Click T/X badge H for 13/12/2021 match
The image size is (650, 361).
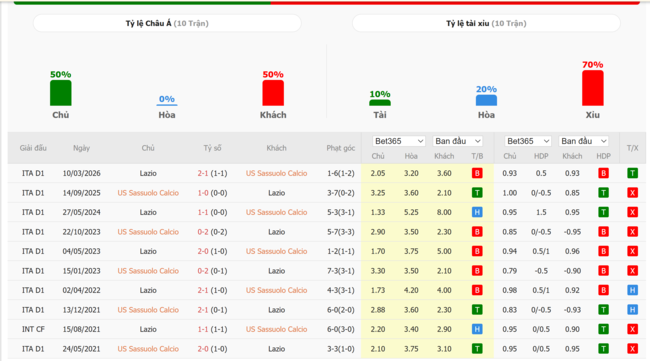click(633, 310)
